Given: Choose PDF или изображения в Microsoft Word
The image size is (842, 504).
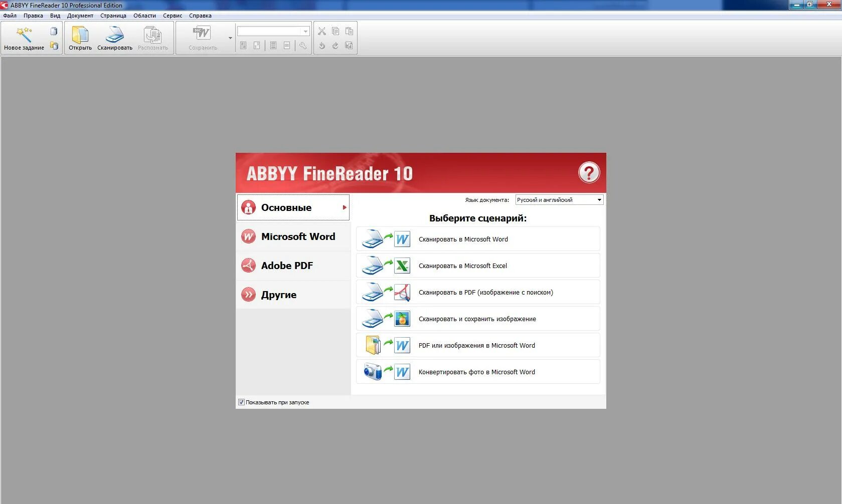Looking at the screenshot, I should coord(478,345).
